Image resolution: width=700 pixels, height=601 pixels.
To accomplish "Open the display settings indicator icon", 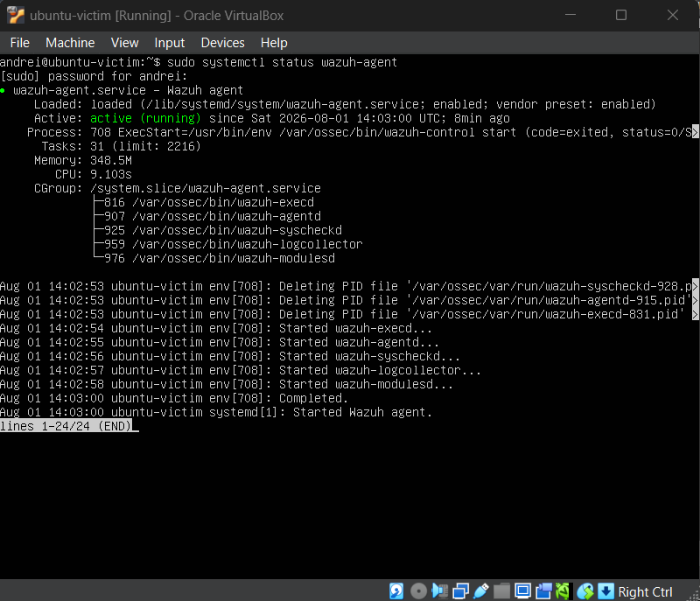I will (522, 591).
